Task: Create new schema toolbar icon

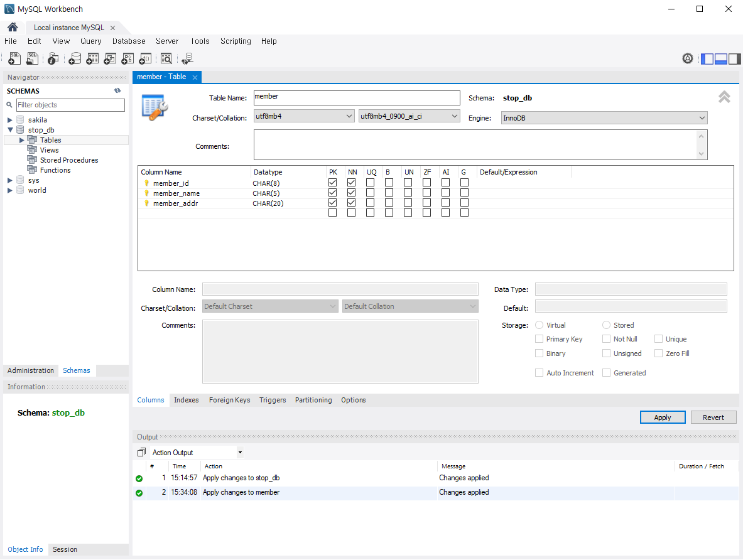Action: [x=75, y=58]
